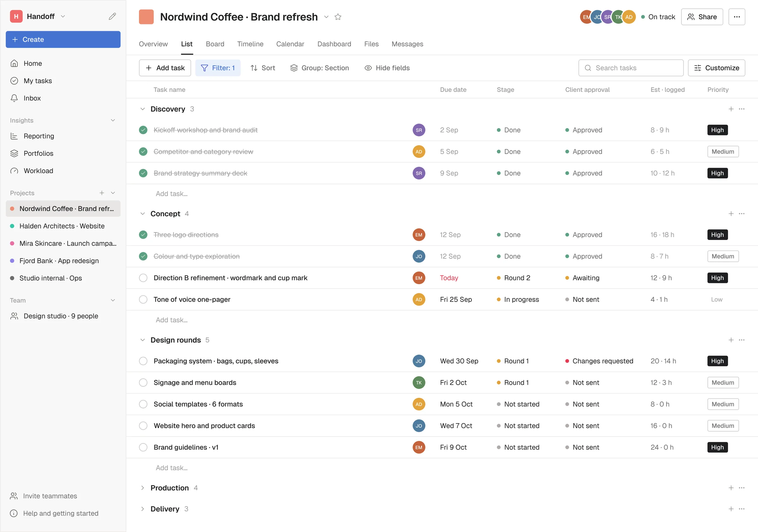
Task: Expand the Production section
Action: (142, 488)
